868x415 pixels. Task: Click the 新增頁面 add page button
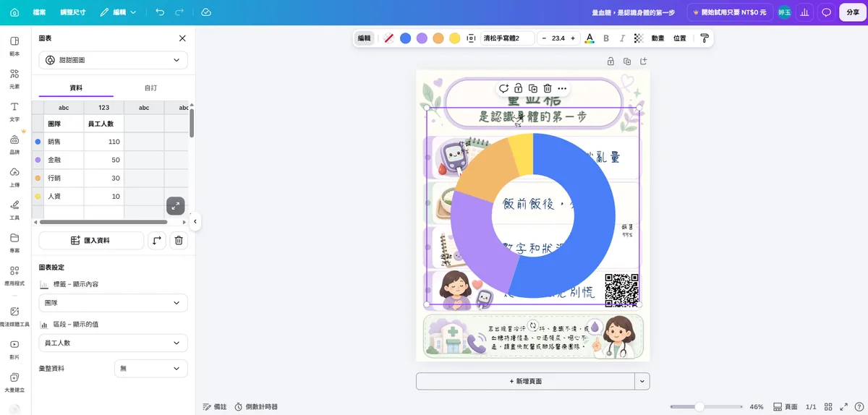(x=525, y=381)
